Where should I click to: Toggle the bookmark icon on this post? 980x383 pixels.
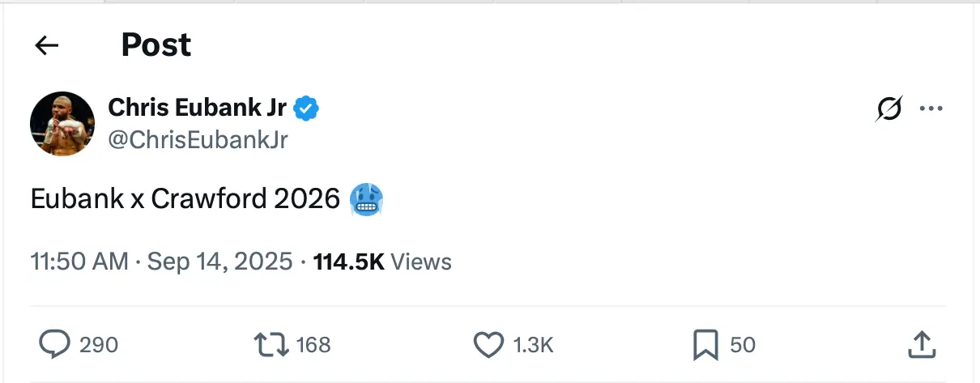point(705,345)
